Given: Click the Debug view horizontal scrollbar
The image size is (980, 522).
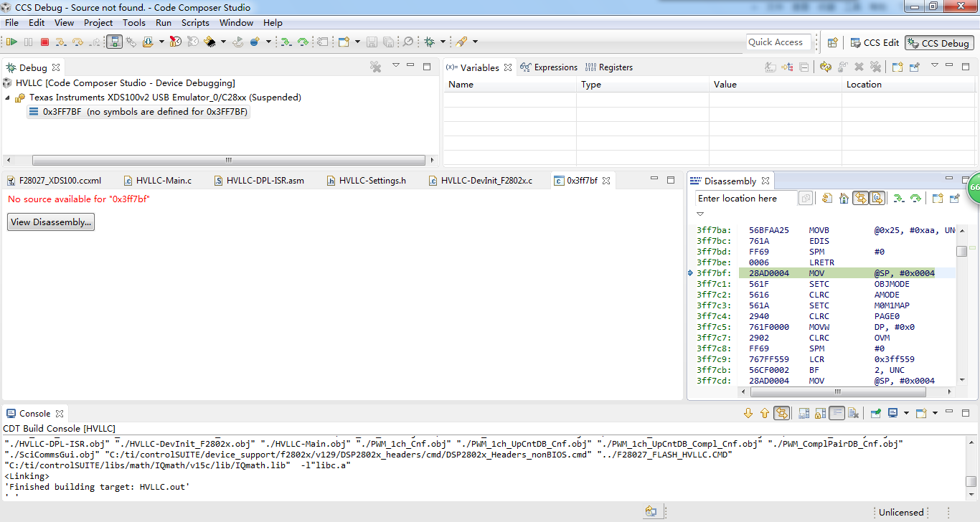Looking at the screenshot, I should tap(229, 161).
